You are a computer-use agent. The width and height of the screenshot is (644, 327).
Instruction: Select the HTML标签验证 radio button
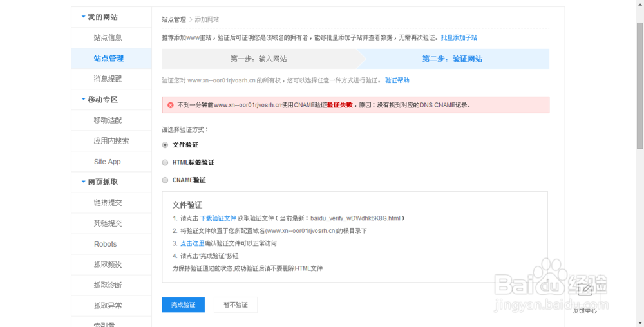[x=165, y=162]
